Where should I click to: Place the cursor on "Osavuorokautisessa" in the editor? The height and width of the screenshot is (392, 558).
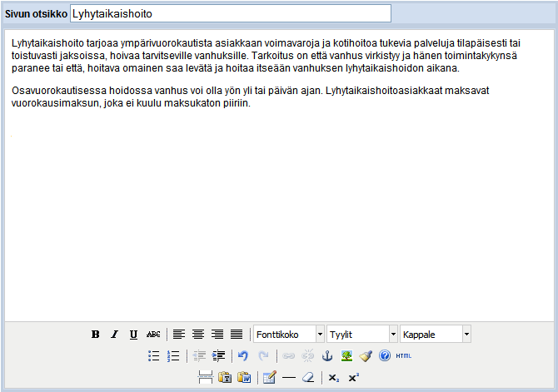tap(59, 91)
